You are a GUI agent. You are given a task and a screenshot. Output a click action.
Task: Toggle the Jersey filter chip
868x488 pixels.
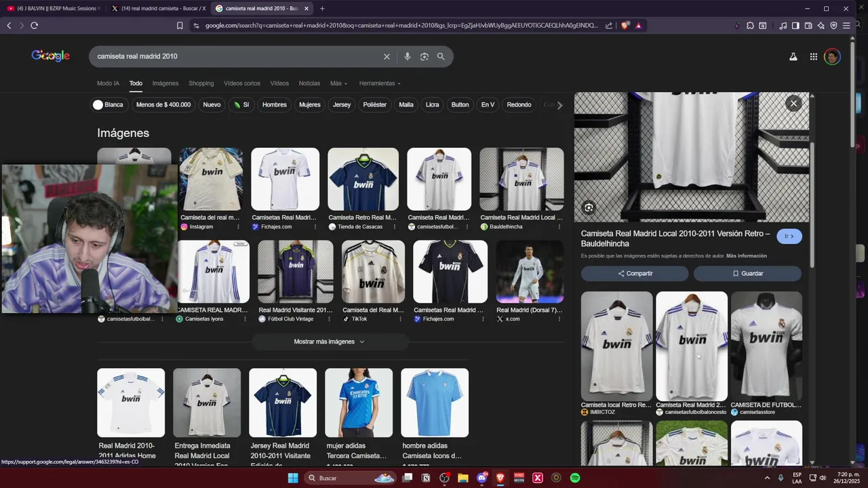342,104
